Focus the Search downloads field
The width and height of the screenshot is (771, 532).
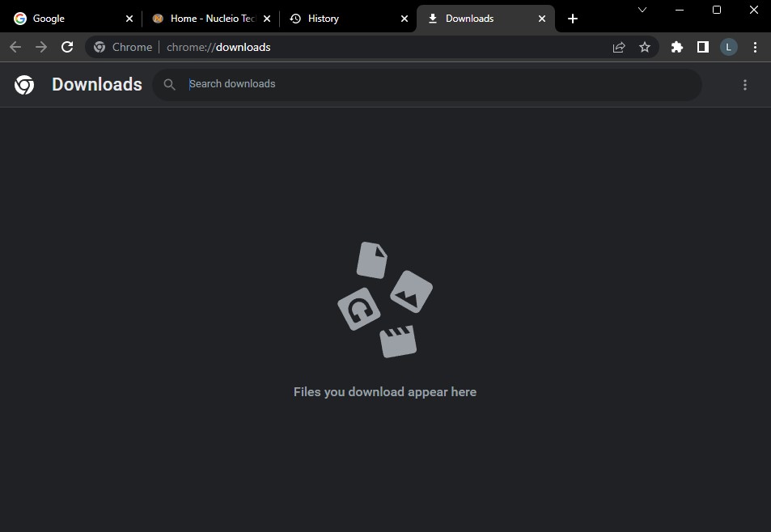(x=427, y=85)
